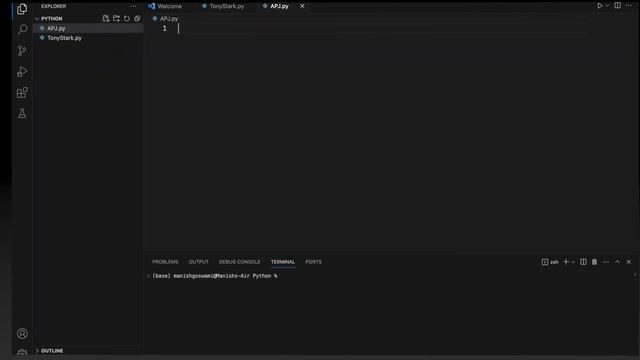The image size is (640, 360).
Task: Close the terminal panel
Action: click(x=629, y=262)
